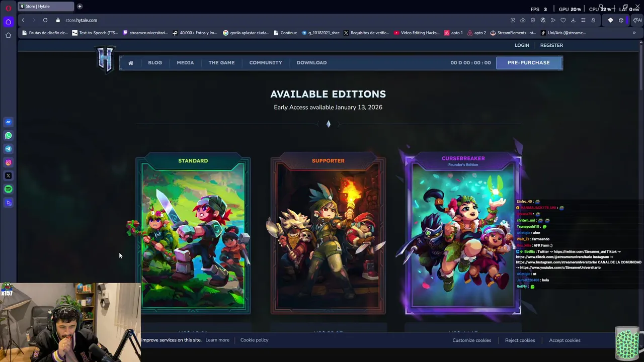Open the sidebar home start page icon

[8, 22]
